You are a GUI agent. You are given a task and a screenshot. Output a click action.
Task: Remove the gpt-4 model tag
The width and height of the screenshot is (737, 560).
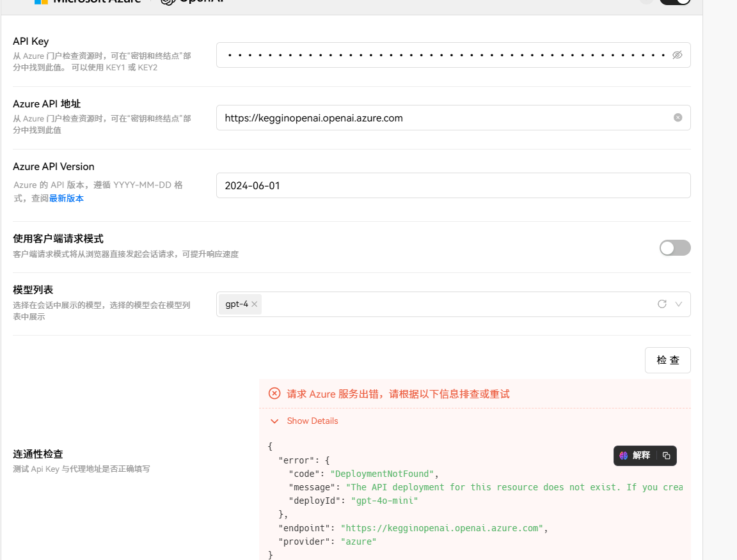pos(254,304)
